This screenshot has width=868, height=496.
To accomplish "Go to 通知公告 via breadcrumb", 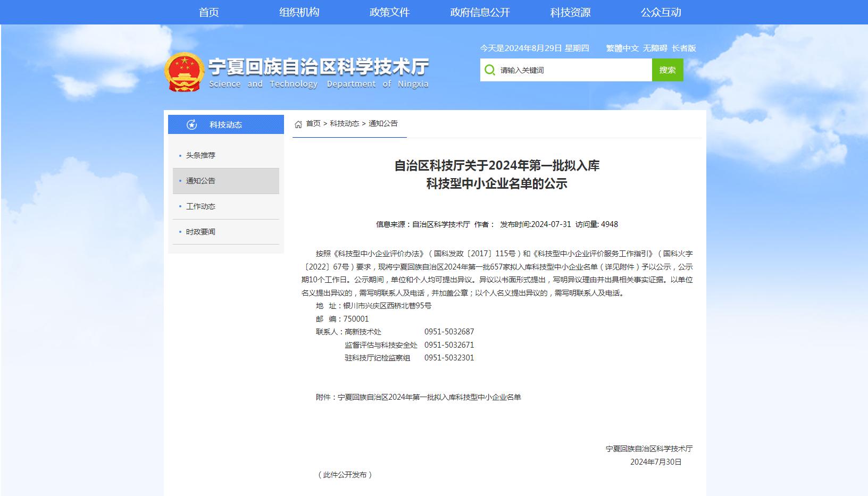I will click(383, 123).
